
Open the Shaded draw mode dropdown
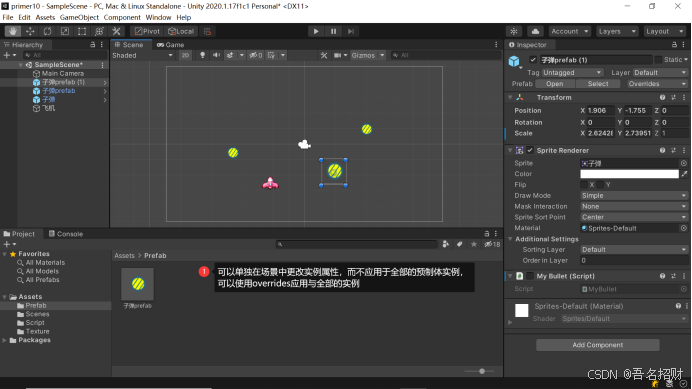coord(142,55)
